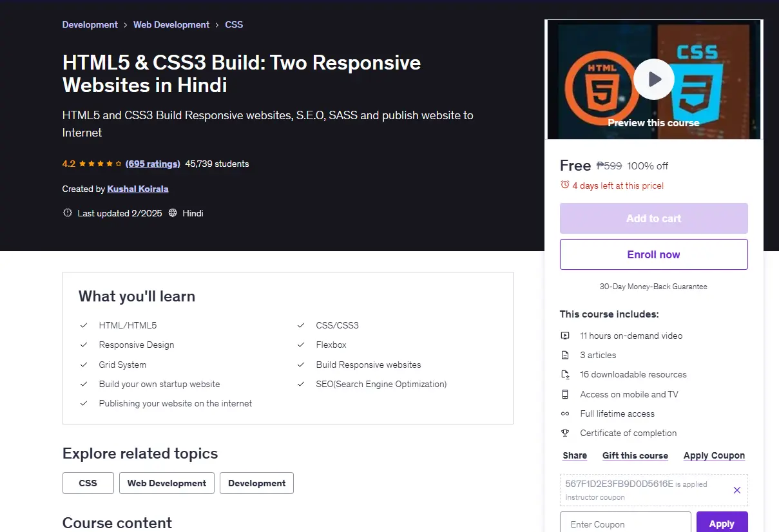Click the articles document icon
The image size is (779, 532).
[565, 355]
